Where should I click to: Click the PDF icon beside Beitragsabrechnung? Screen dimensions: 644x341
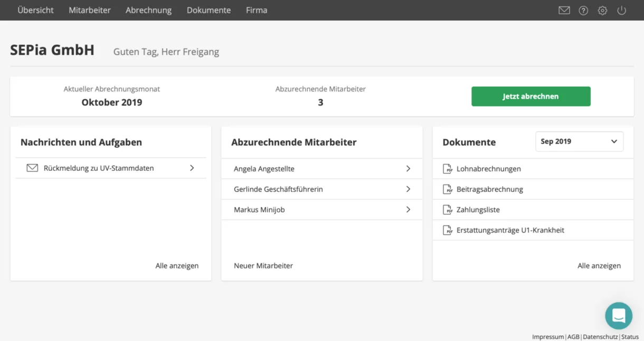tap(448, 189)
